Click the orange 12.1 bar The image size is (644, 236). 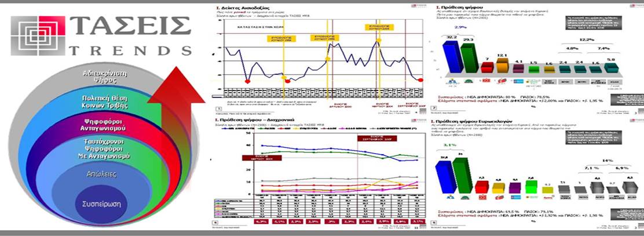(x=502, y=66)
